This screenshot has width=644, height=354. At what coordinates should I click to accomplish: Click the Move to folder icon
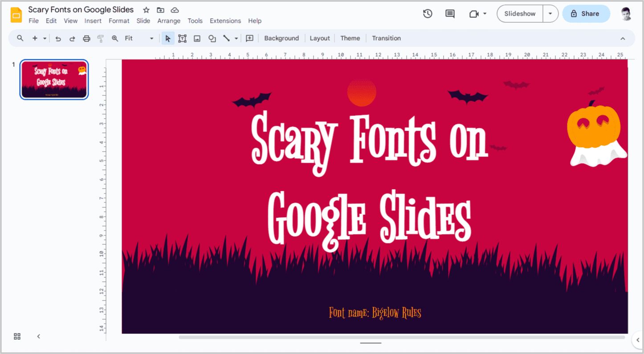160,10
